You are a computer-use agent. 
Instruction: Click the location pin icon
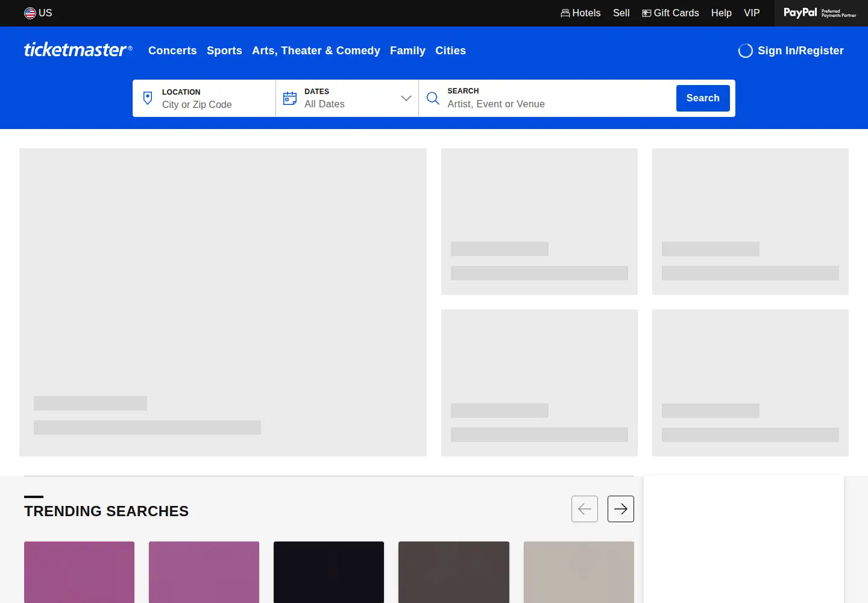tap(148, 98)
